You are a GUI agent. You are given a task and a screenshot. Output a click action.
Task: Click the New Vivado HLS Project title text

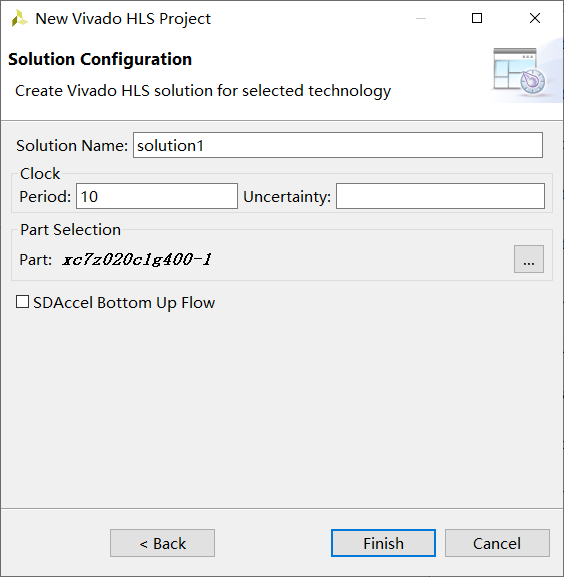pos(123,19)
